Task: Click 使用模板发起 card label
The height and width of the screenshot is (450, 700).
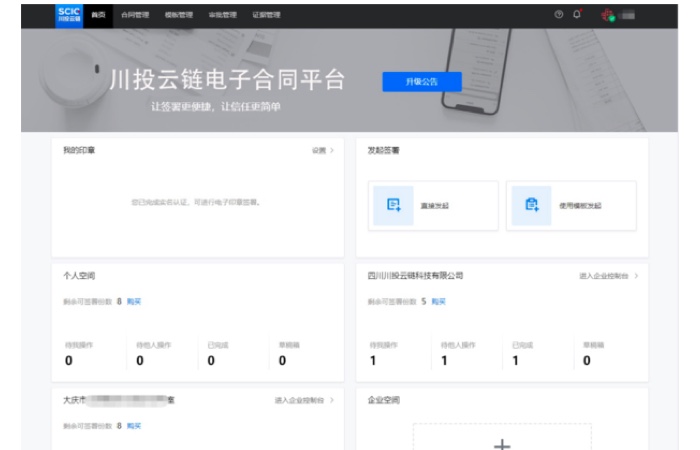Action: tap(580, 206)
